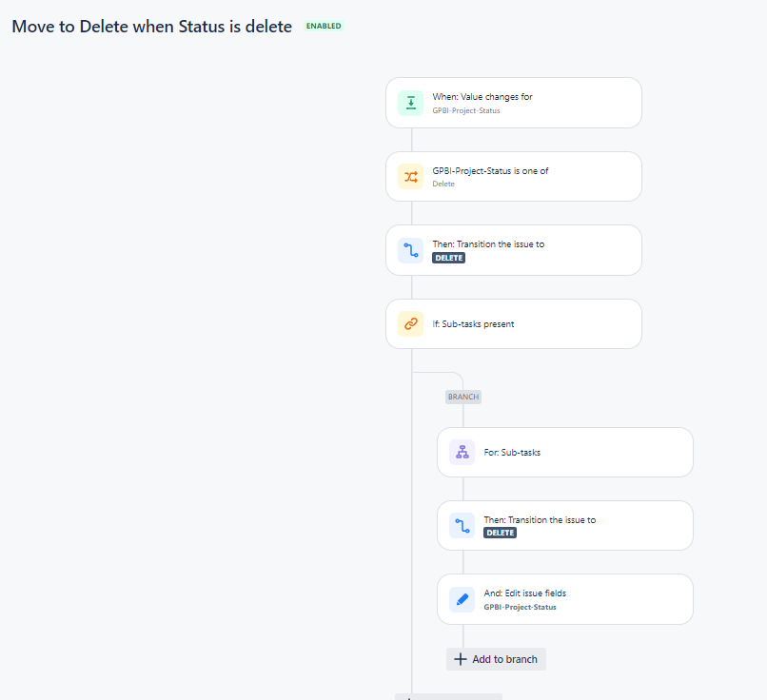Click the orange link icon for Sub-tasks present

[x=411, y=323]
